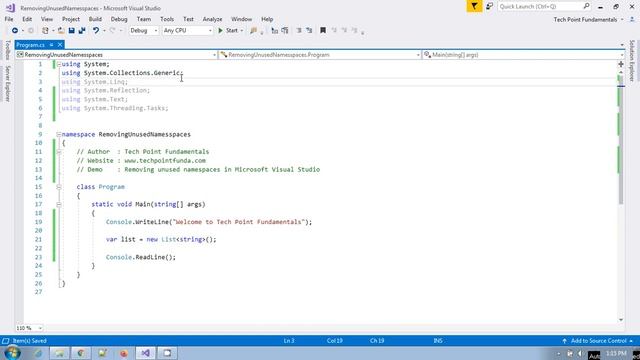Click the editor split window handle
The width and height of the screenshot is (640, 360).
pos(621,64)
